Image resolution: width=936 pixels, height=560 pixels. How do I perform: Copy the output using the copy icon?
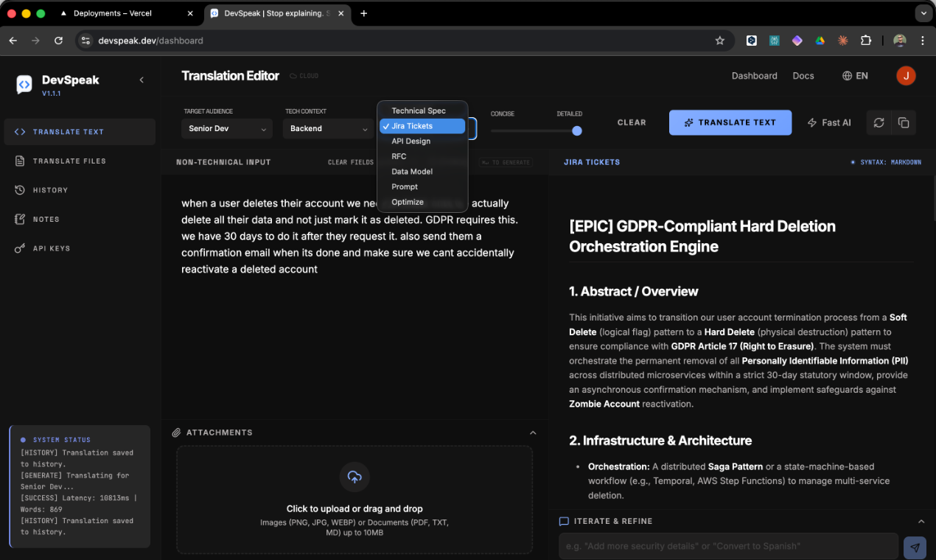(x=903, y=122)
